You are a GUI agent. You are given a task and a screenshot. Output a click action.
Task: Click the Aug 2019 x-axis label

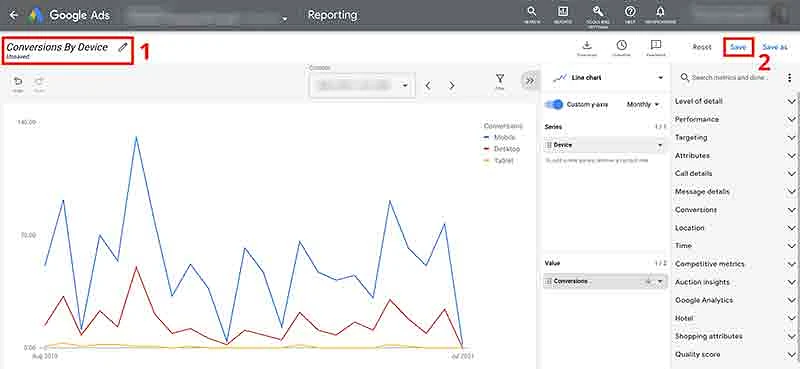tap(44, 356)
